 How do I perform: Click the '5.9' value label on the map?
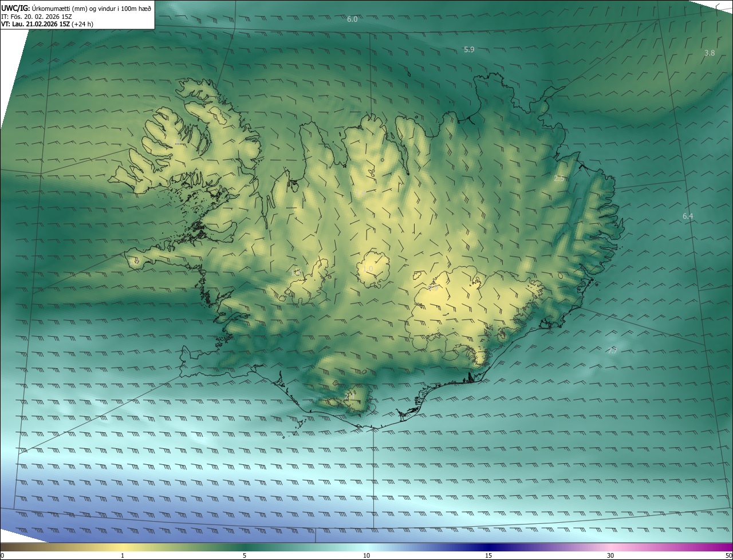(x=469, y=50)
